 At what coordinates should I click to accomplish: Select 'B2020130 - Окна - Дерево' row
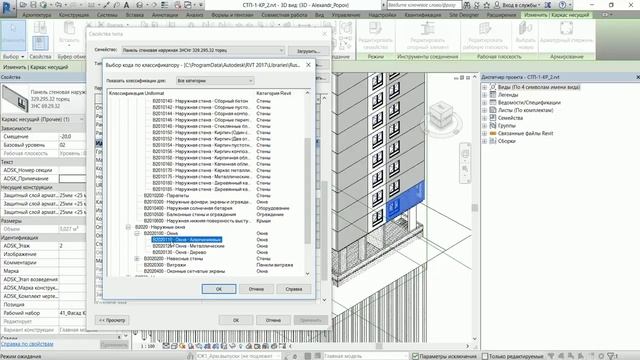pyautogui.click(x=180, y=252)
